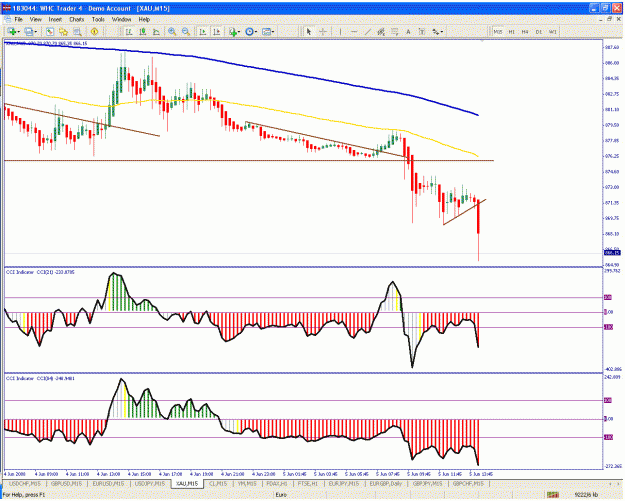625x501 pixels.
Task: Switch to the FTSE,H1 chart tab
Action: coord(307,483)
